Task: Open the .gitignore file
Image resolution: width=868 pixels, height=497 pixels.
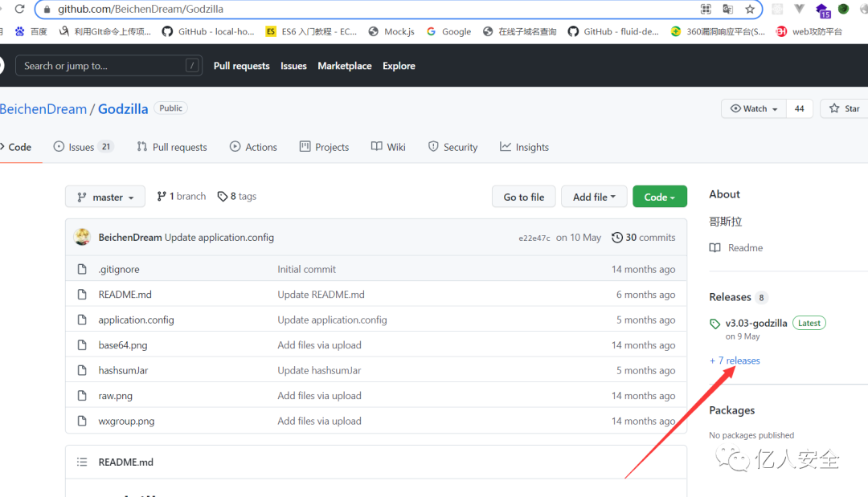Action: 118,269
